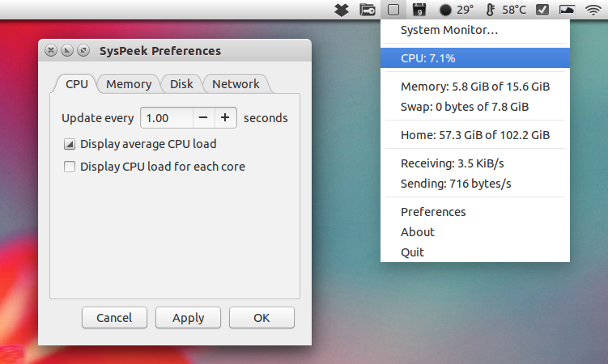Open the thermometer temperature indicator 58°C
Screen dimensions: 608x364
point(506,10)
